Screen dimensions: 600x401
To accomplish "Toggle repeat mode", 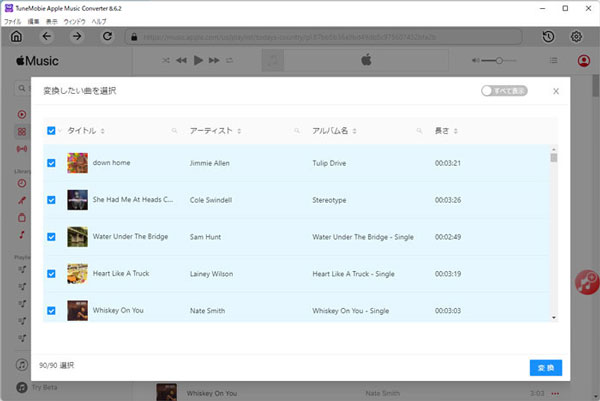I will click(x=229, y=60).
